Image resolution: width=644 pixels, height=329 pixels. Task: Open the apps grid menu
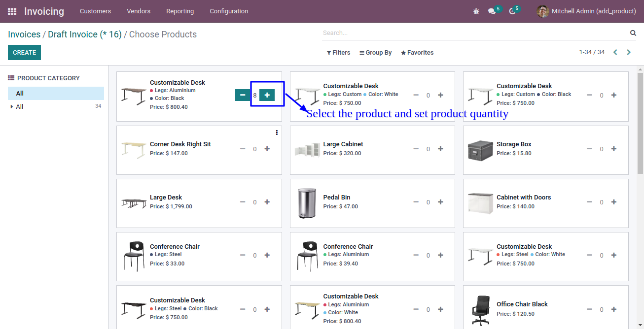(x=12, y=11)
